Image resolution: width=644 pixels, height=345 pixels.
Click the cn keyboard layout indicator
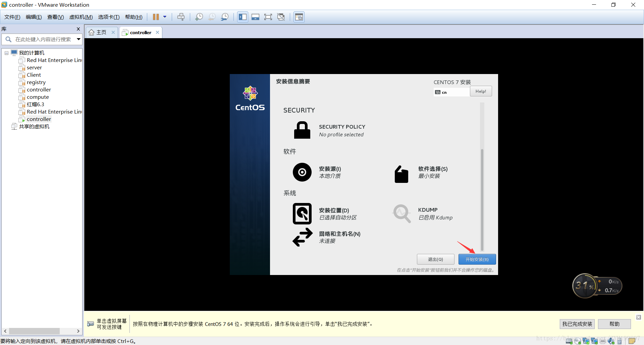click(451, 92)
